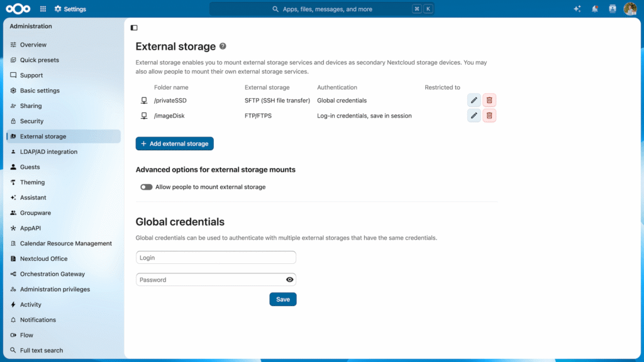Click SFTP (SSH file transfer) cell

pyautogui.click(x=277, y=101)
